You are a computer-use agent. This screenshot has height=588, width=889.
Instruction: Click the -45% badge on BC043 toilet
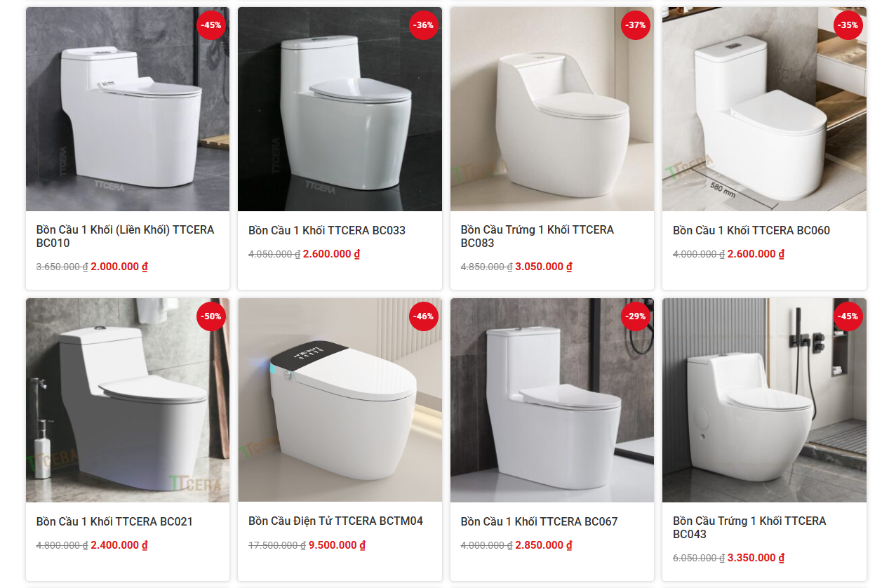coord(848,316)
